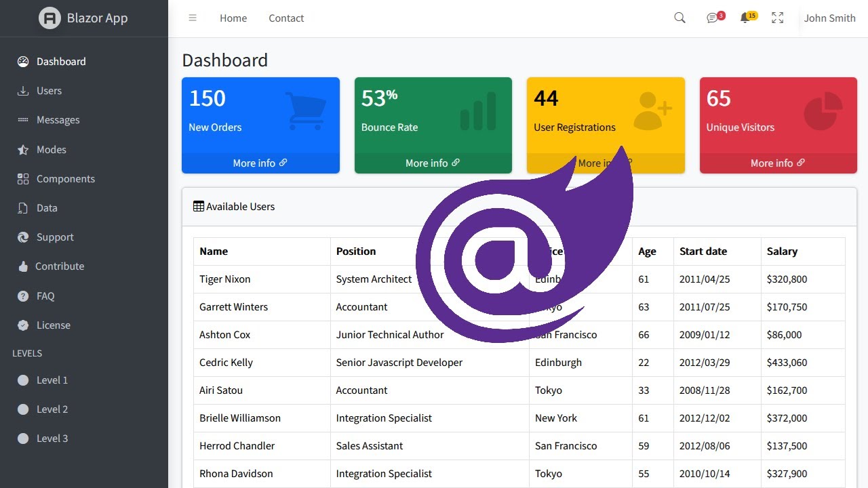
Task: Click the Level 1 circle icon
Action: pyautogui.click(x=23, y=380)
